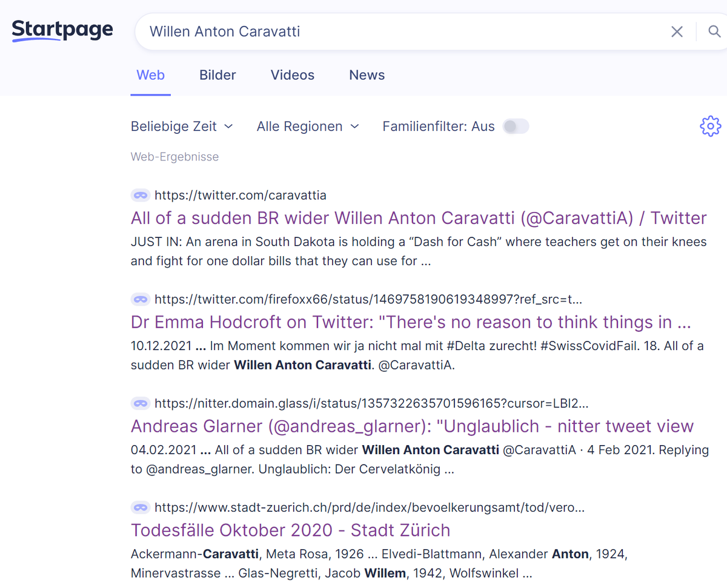Click the Startpage logo
Viewport: 727px width, 588px height.
click(62, 30)
